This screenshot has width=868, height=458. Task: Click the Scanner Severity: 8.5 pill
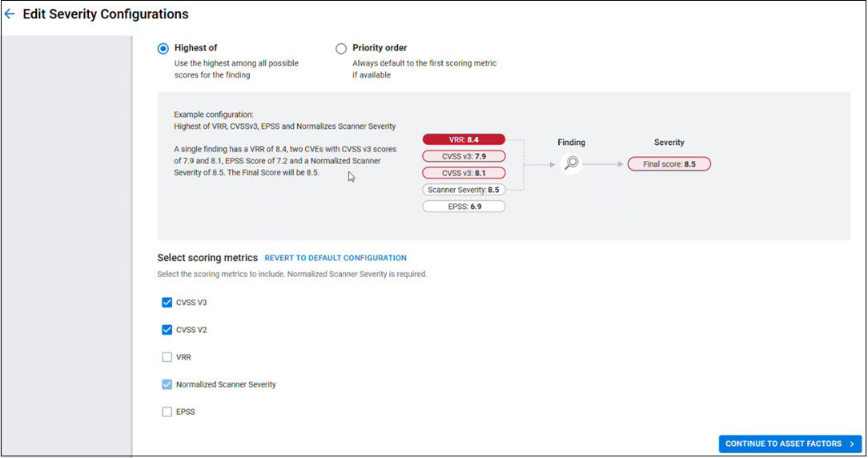[464, 190]
